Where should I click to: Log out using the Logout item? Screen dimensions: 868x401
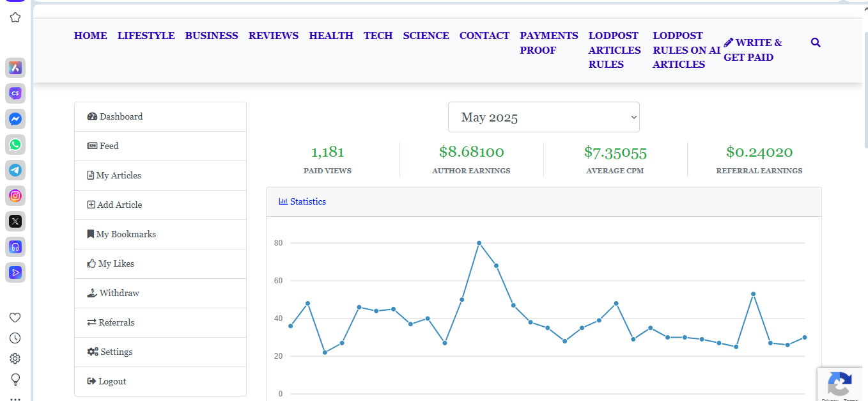112,381
